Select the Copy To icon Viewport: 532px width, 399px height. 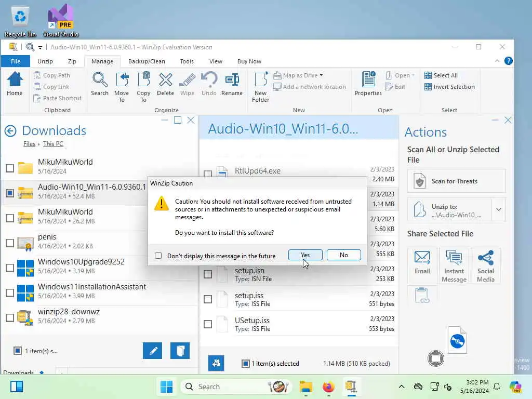point(143,87)
